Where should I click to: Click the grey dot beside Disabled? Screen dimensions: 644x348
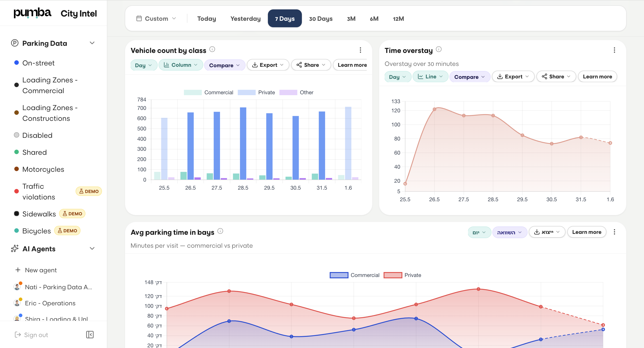[x=17, y=135]
